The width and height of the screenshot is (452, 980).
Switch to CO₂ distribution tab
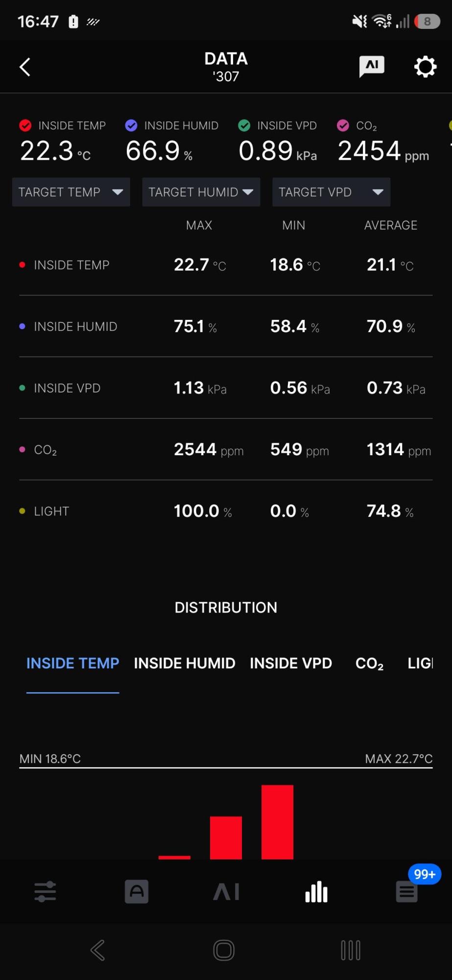click(369, 663)
